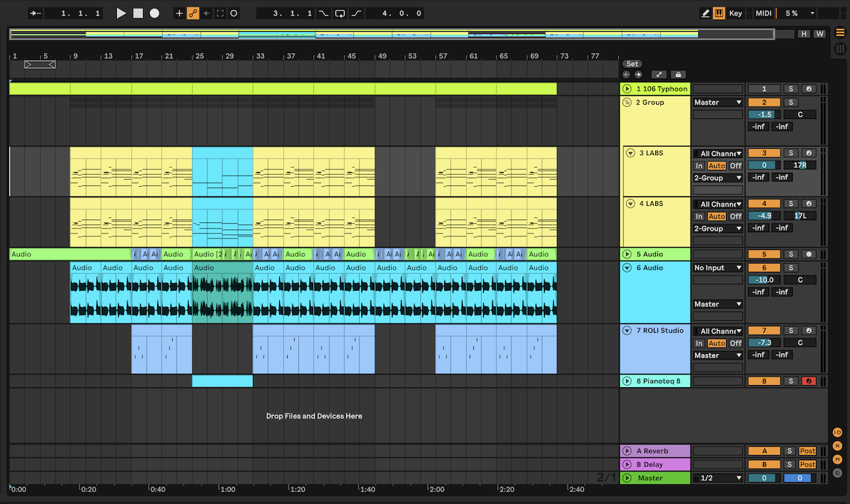Show or hide Mixer M button
Image resolution: width=850 pixels, height=504 pixels.
click(x=837, y=459)
